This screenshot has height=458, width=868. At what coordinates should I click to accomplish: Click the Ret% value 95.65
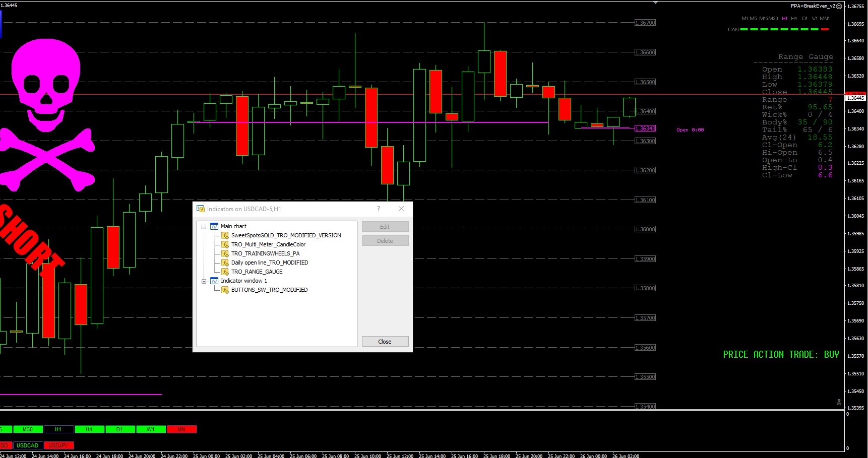820,107
